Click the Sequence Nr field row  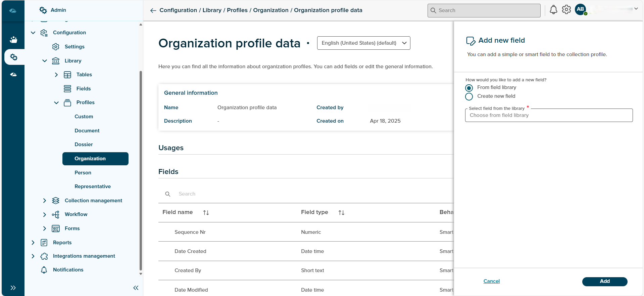[x=306, y=232]
